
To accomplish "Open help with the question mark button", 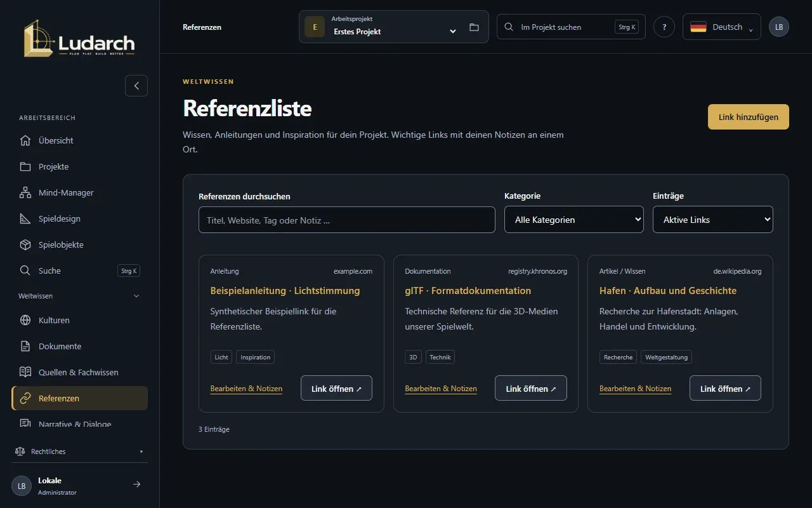I will point(664,27).
